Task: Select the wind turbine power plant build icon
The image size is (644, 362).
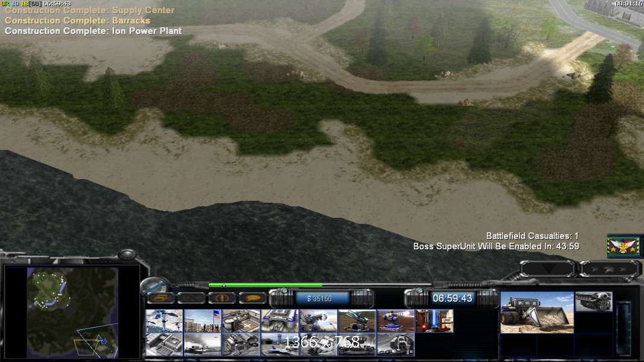Action: point(164,321)
